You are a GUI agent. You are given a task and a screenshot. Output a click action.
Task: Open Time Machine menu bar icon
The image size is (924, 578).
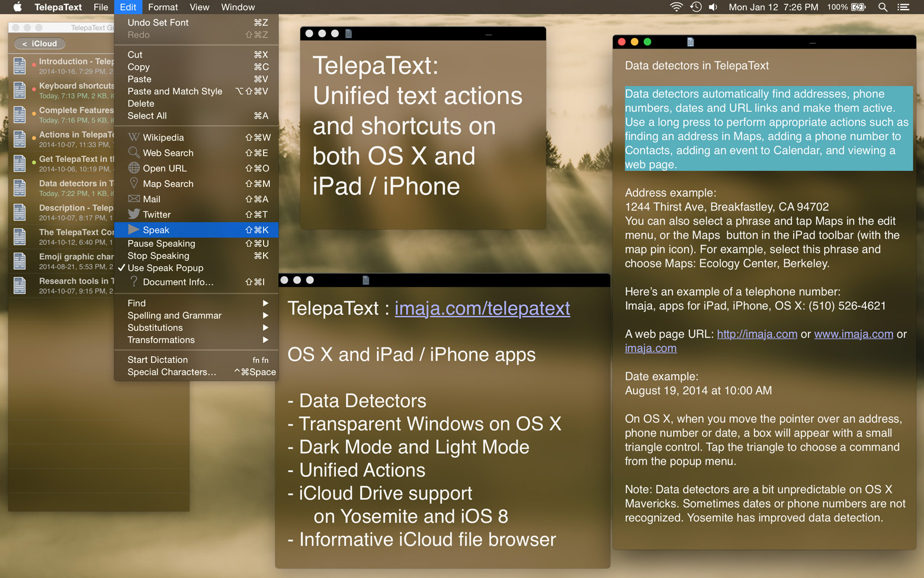click(695, 7)
